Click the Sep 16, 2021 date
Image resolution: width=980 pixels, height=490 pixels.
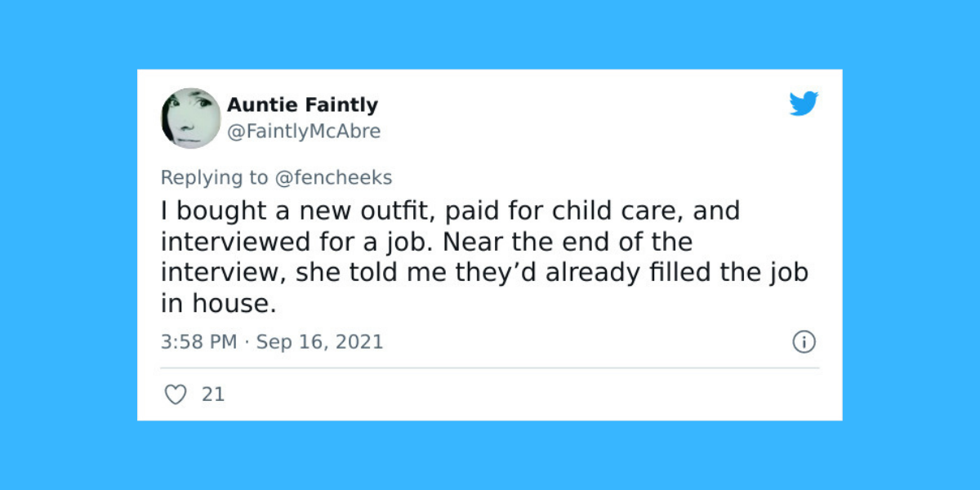click(319, 341)
